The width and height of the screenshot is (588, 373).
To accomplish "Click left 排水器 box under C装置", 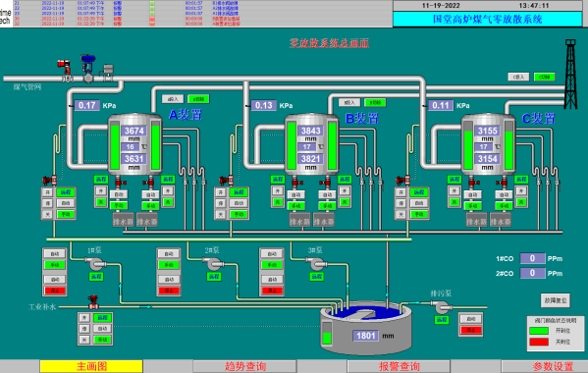I will click(x=477, y=221).
